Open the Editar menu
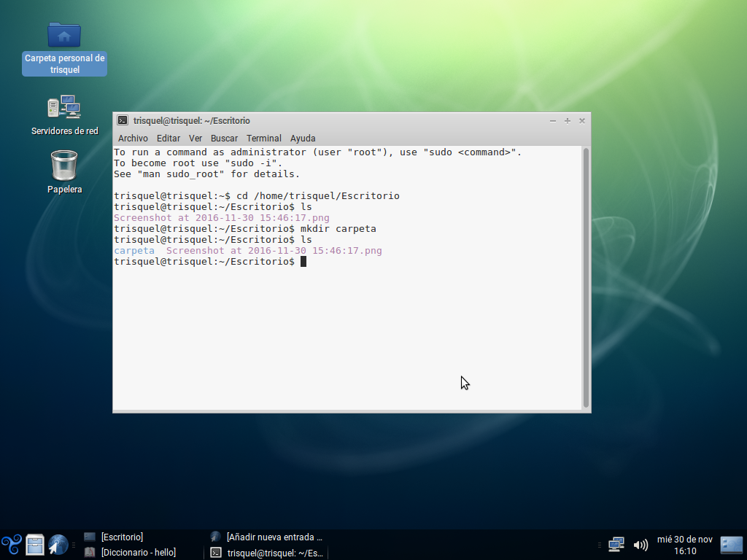 169,138
